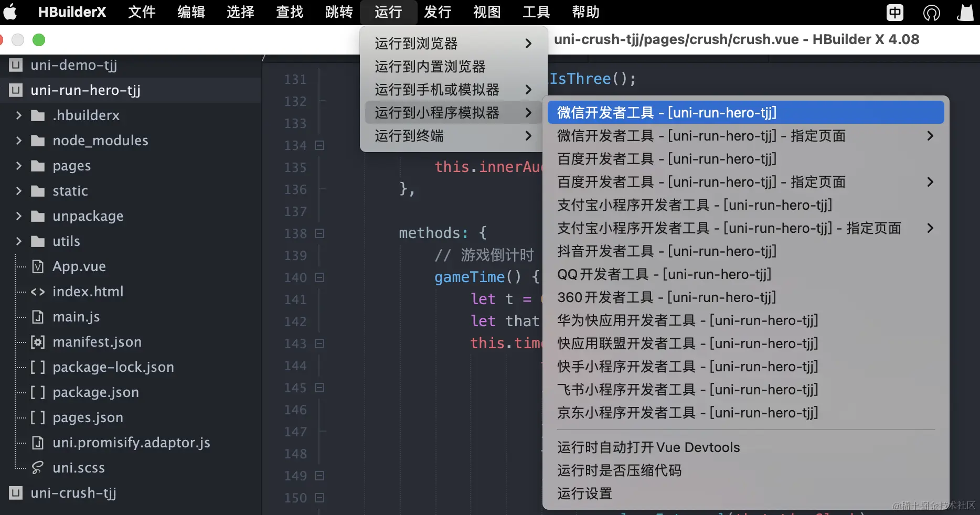Screen dimensions: 980x515
Task: Click the package-lock.json bracket icon
Action: (38, 367)
